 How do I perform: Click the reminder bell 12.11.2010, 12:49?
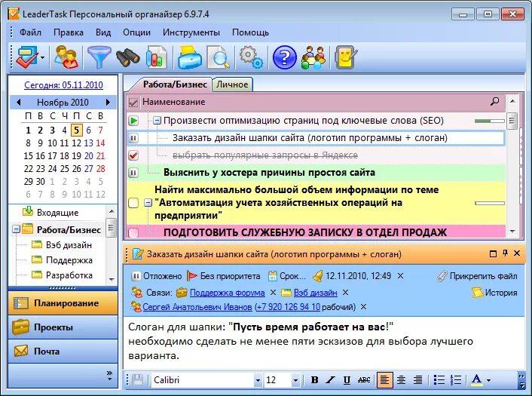coord(352,276)
